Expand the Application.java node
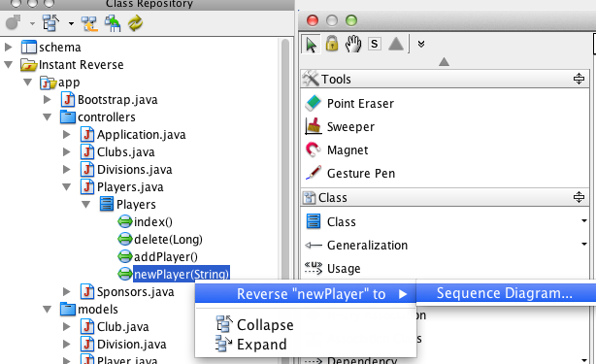The width and height of the screenshot is (596, 364). click(67, 135)
